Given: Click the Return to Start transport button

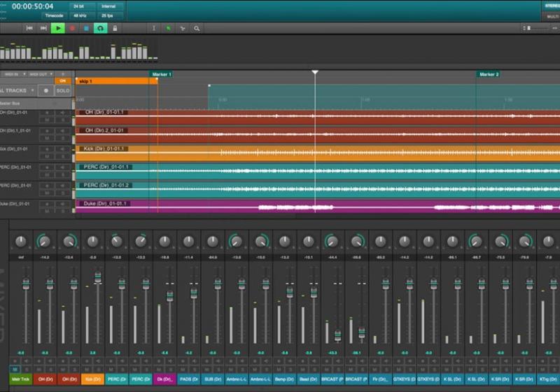Looking at the screenshot, I should [x=30, y=28].
